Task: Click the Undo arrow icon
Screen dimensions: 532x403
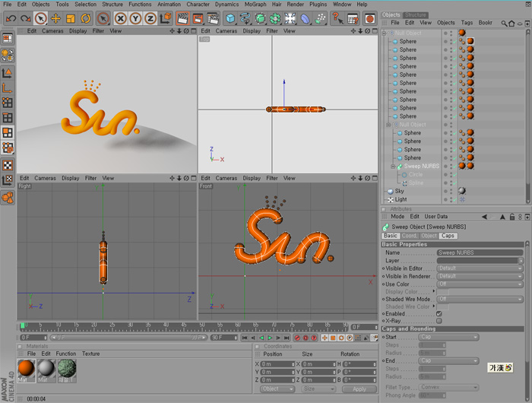Action: click(11, 18)
